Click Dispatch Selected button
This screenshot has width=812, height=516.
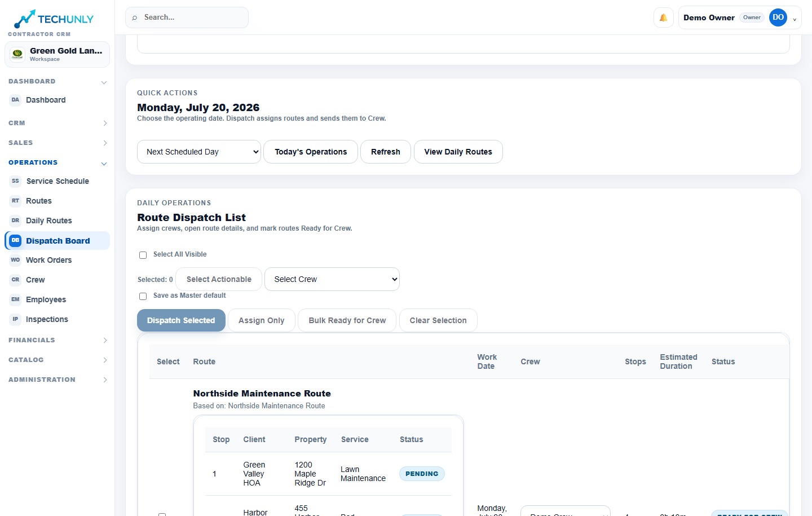(181, 320)
